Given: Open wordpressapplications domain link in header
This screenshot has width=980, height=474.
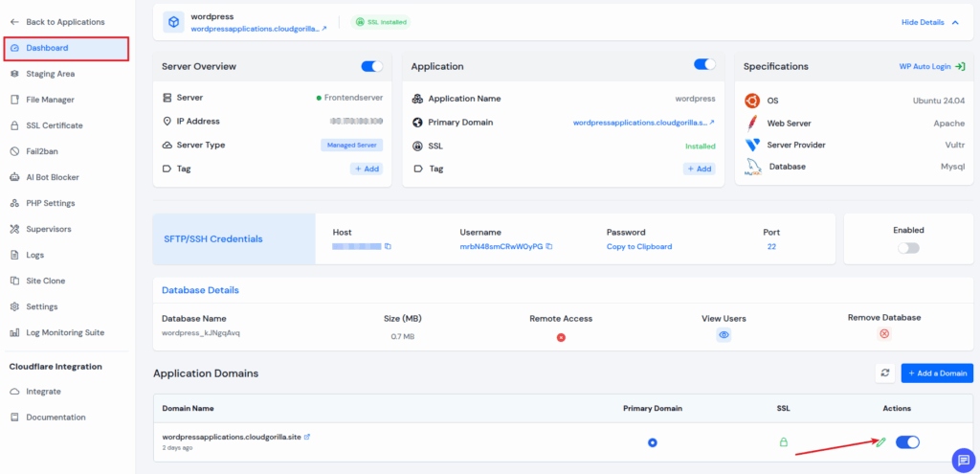Looking at the screenshot, I should pos(258,29).
